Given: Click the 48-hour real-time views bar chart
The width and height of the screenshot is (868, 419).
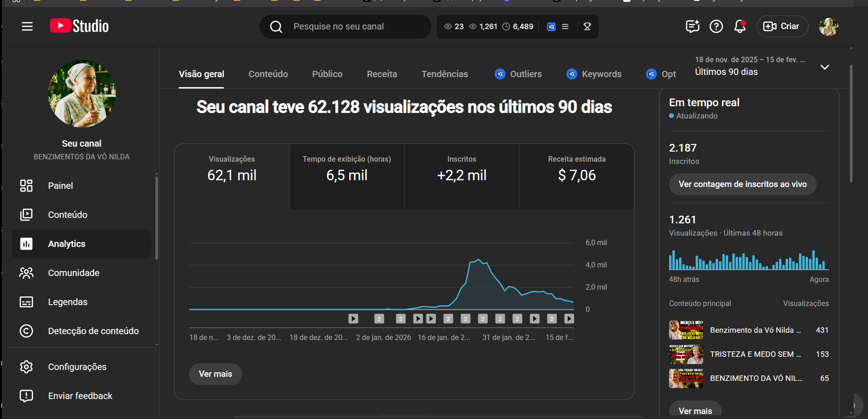Looking at the screenshot, I should (749, 260).
